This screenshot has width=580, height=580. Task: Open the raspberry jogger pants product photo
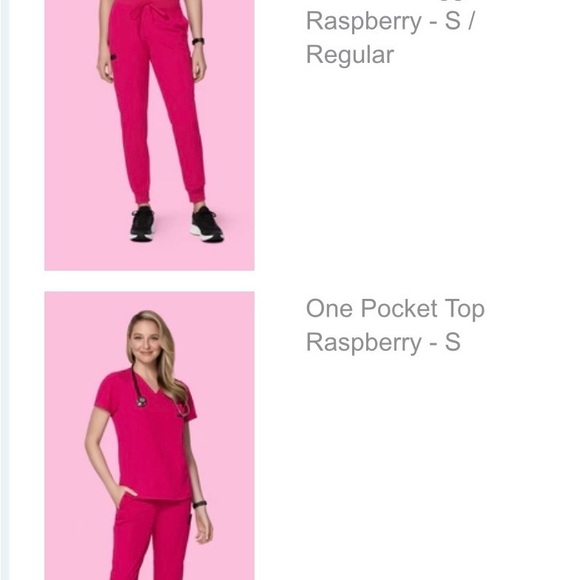149,135
